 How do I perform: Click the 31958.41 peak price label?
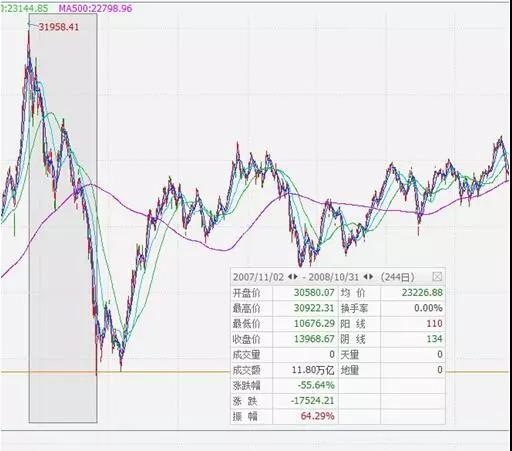(59, 27)
